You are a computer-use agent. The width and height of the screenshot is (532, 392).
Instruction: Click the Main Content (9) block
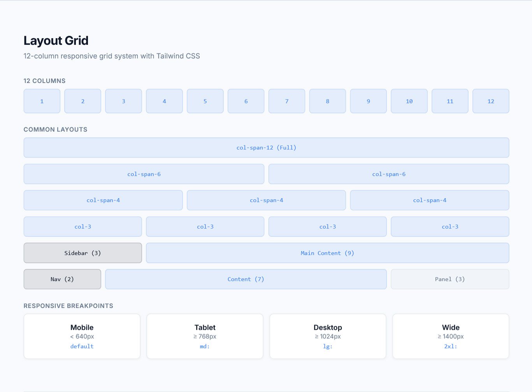pyautogui.click(x=327, y=253)
